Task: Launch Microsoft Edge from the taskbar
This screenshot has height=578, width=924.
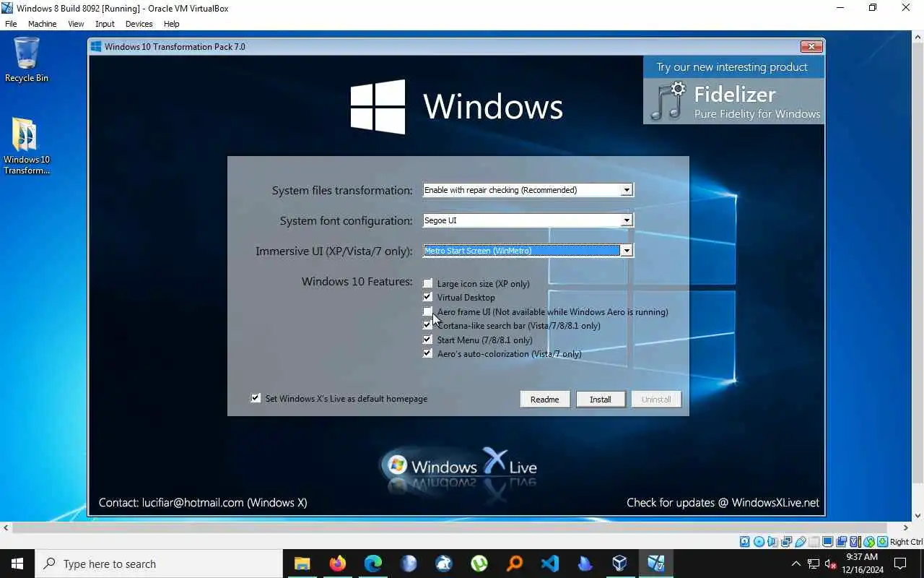Action: pyautogui.click(x=372, y=564)
